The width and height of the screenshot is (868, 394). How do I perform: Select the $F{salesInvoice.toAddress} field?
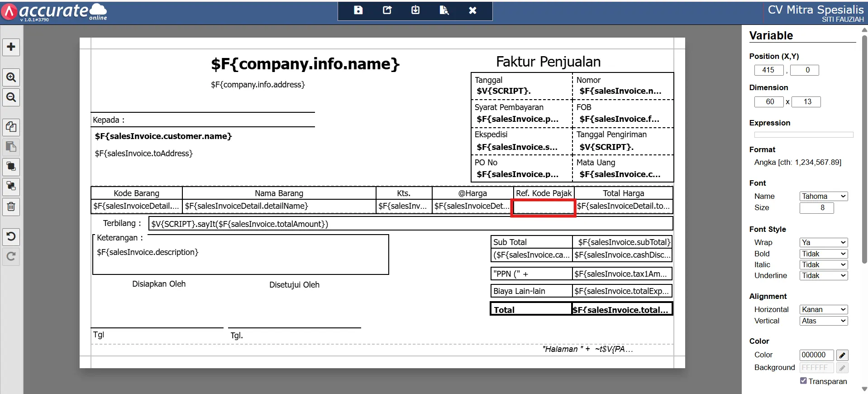(144, 154)
